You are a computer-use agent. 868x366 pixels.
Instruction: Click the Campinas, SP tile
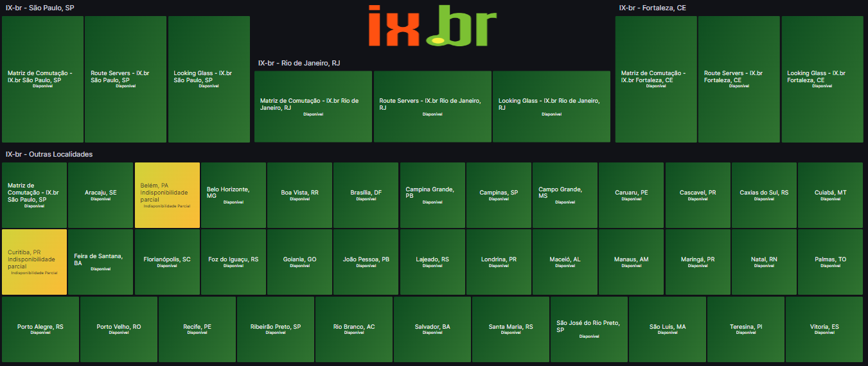[x=499, y=195]
